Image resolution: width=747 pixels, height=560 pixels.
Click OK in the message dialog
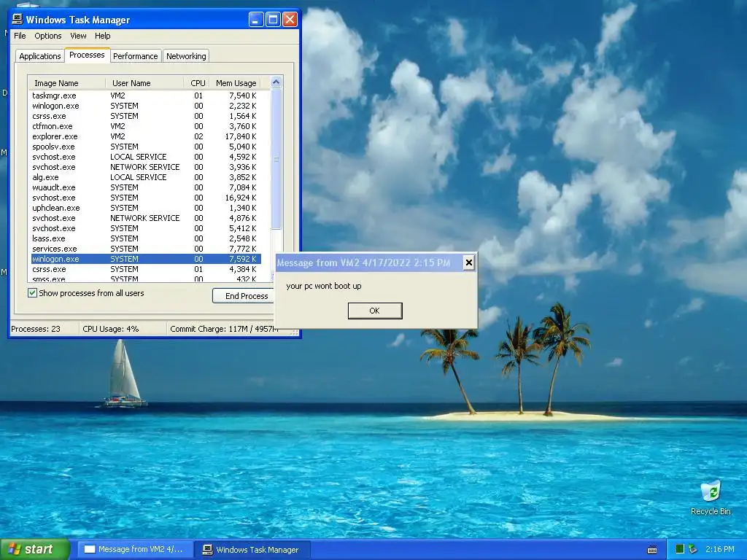point(375,311)
